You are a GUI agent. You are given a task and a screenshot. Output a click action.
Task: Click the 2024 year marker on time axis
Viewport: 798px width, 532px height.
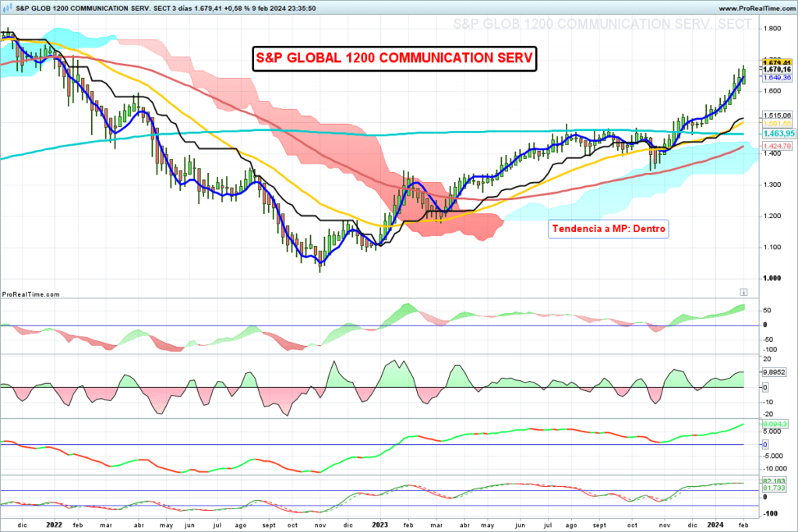[x=715, y=525]
